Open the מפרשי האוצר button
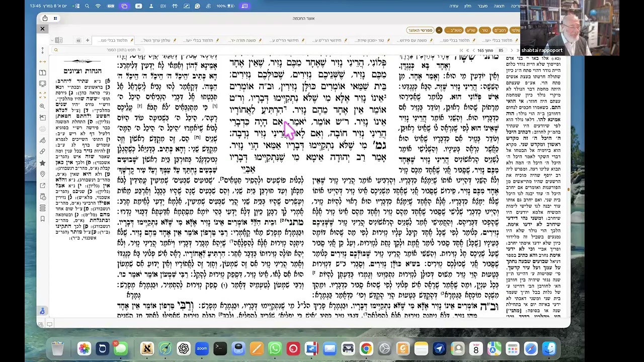644x362 pixels. pos(420,30)
